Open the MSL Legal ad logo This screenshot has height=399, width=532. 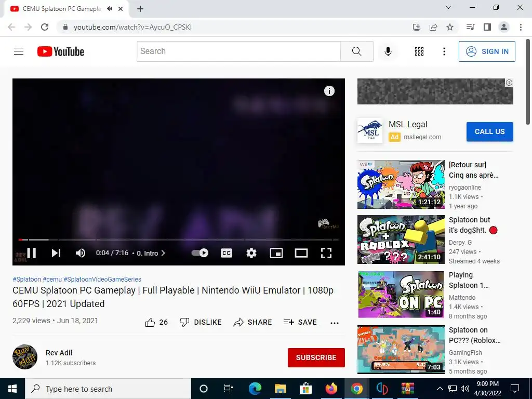coord(370,130)
